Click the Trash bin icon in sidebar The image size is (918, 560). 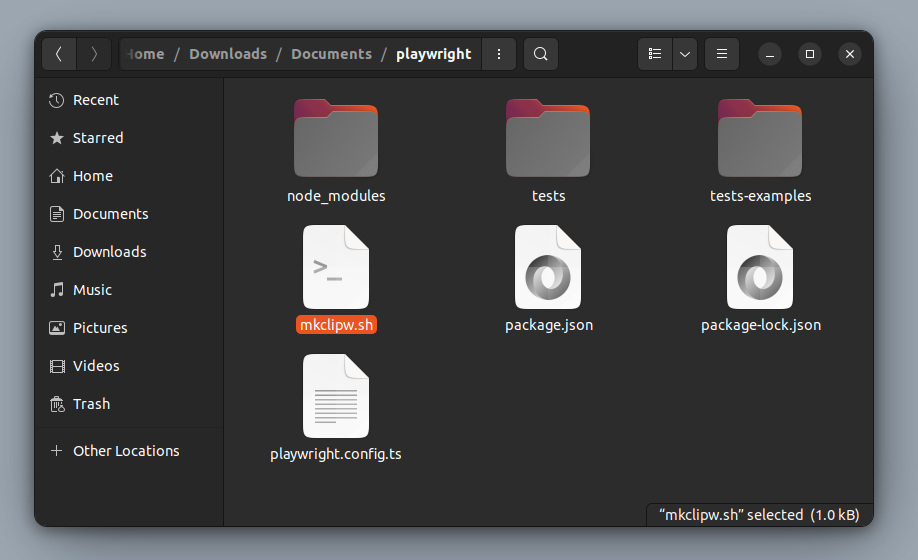click(57, 404)
